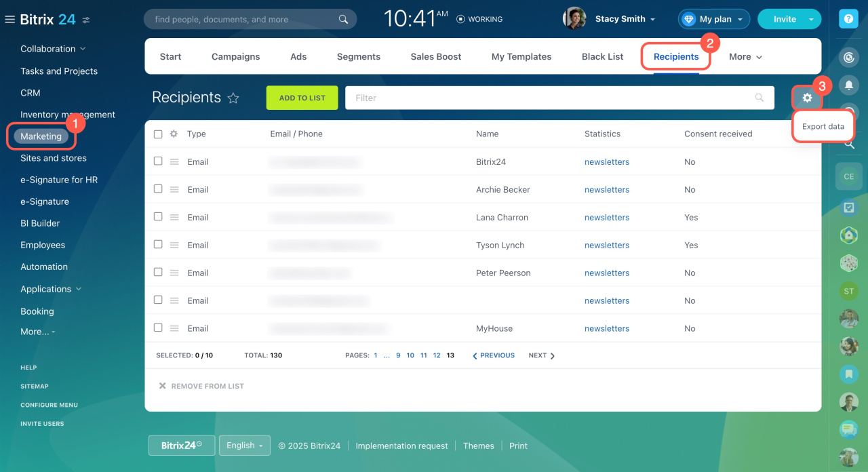The width and height of the screenshot is (868, 472).
Task: Click the bookmark icon in right sidebar
Action: pyautogui.click(x=848, y=374)
